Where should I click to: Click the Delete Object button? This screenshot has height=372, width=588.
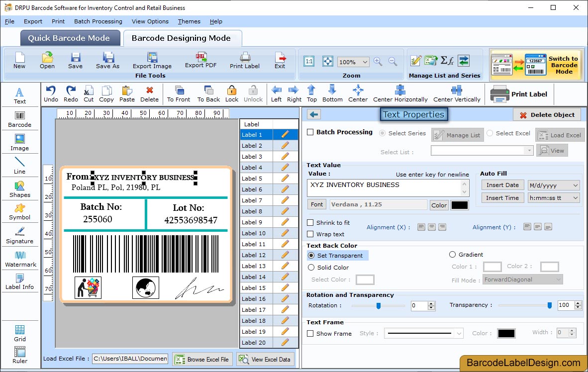[x=547, y=115]
